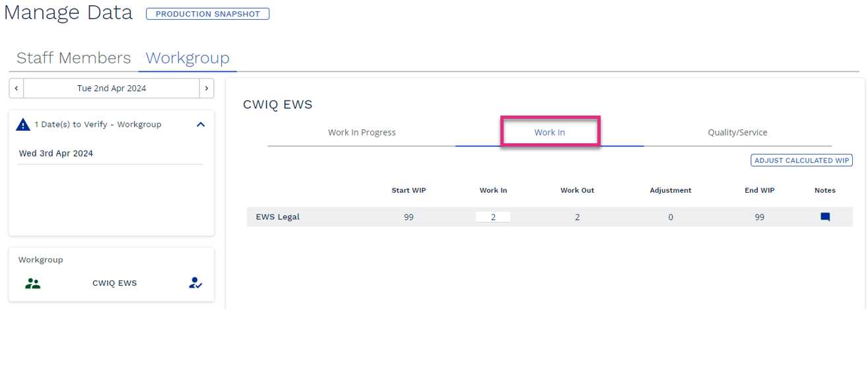This screenshot has height=377, width=868.
Task: Click the user verified checkmark icon
Action: click(x=195, y=283)
